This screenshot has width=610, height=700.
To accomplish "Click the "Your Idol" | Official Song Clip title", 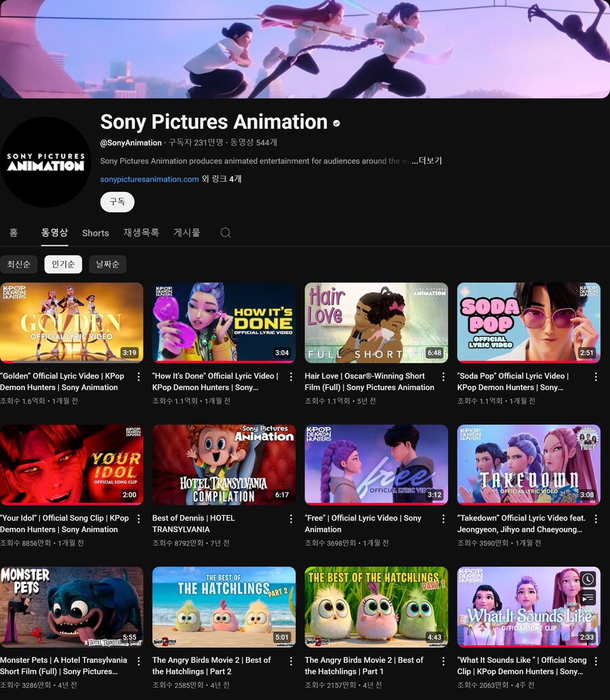I will pyautogui.click(x=64, y=524).
